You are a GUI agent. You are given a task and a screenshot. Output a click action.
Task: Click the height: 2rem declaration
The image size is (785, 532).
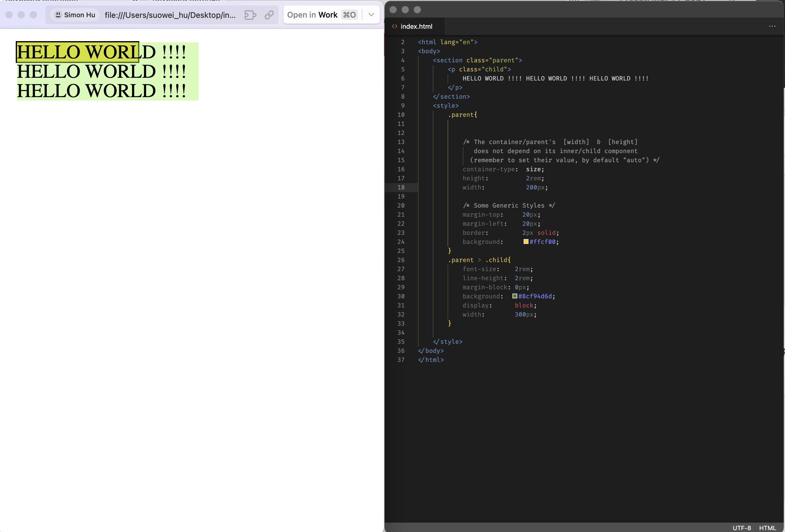pyautogui.click(x=503, y=178)
